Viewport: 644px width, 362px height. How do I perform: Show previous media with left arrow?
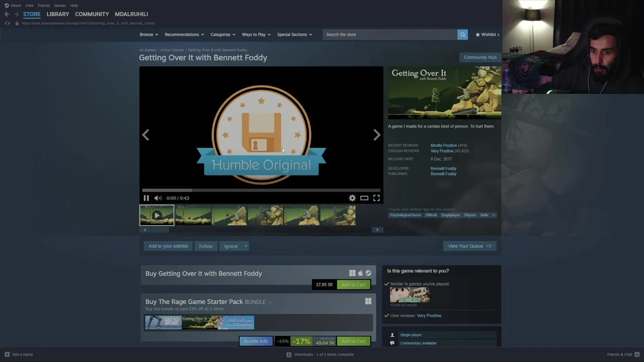[145, 135]
